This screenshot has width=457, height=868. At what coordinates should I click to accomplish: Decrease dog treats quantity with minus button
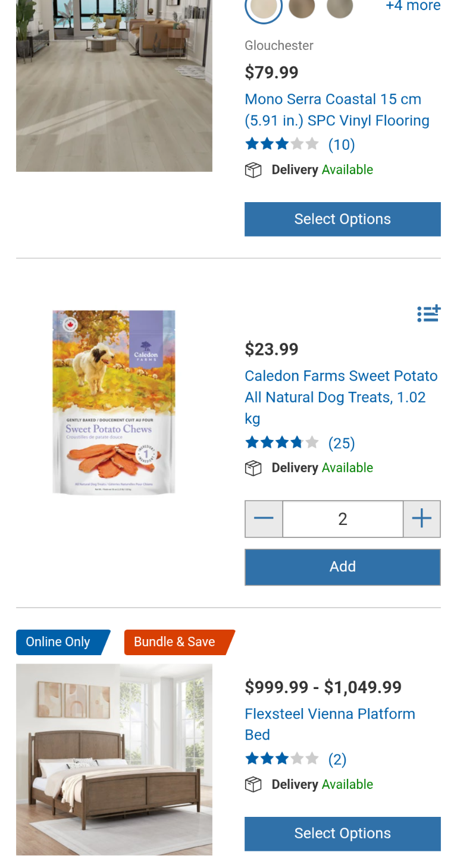(x=264, y=519)
